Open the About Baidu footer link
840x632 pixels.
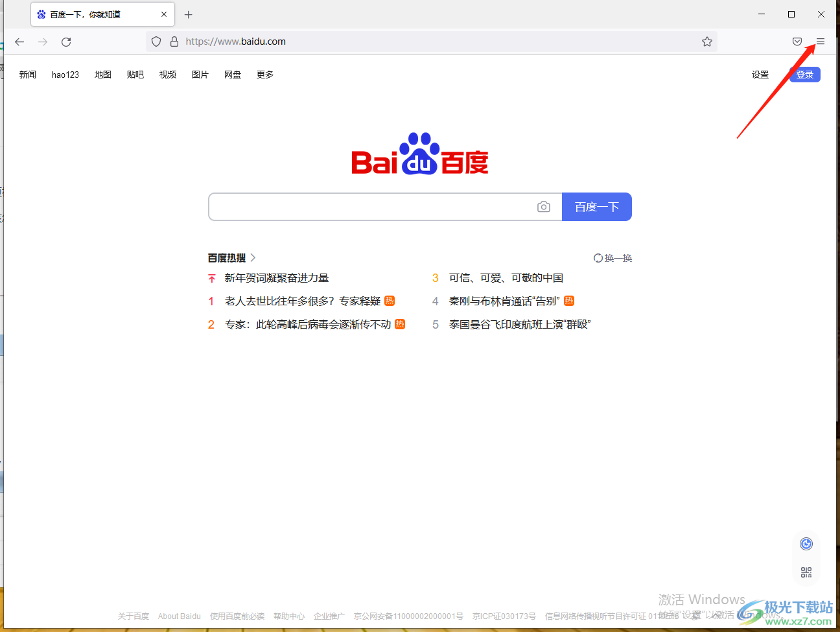180,616
